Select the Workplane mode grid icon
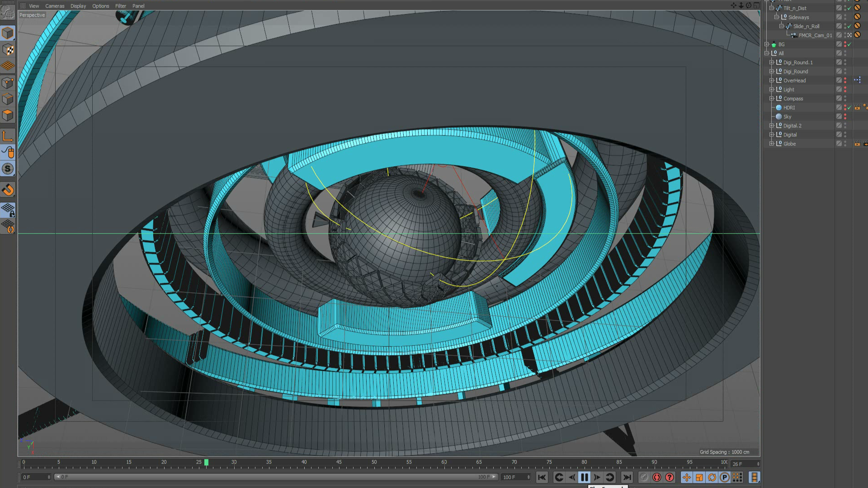Viewport: 868px width, 488px height. 8,66
